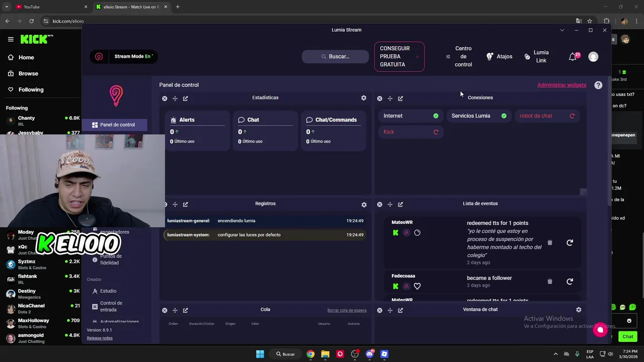Open the user profile avatar
Image resolution: width=644 pixels, height=362 pixels.
[x=593, y=57]
